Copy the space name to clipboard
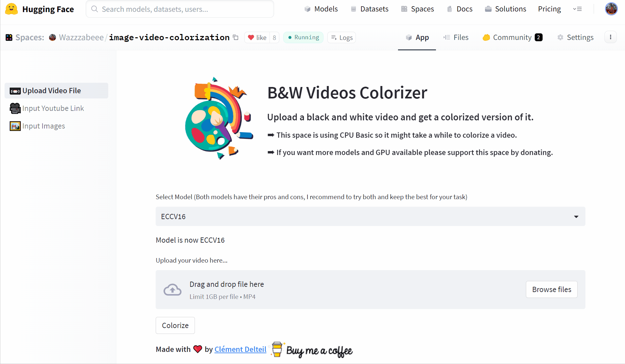Viewport: 625px width, 364px height. 235,37
